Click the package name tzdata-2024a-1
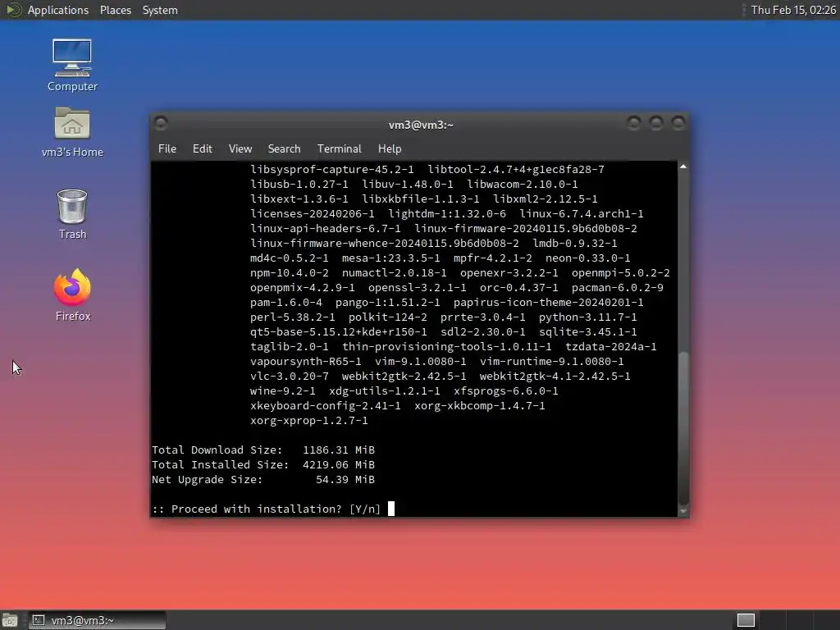Screen dimensions: 840x630 point(610,347)
